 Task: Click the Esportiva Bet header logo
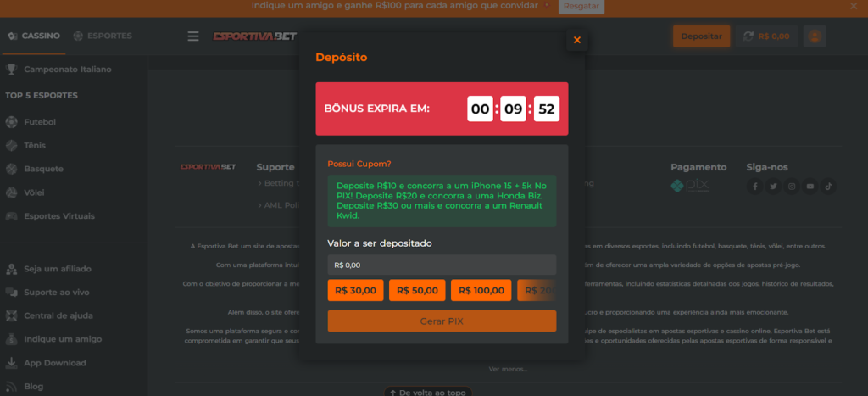(254, 36)
